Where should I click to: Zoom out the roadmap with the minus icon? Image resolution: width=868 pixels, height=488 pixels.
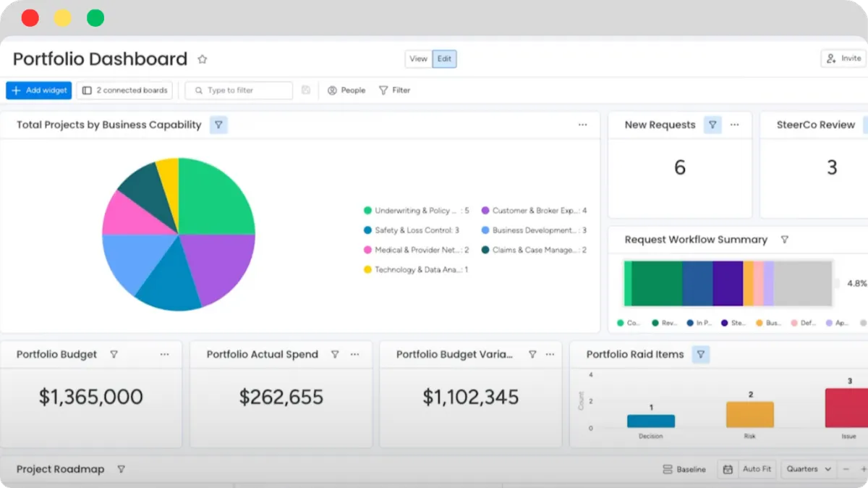(x=846, y=469)
